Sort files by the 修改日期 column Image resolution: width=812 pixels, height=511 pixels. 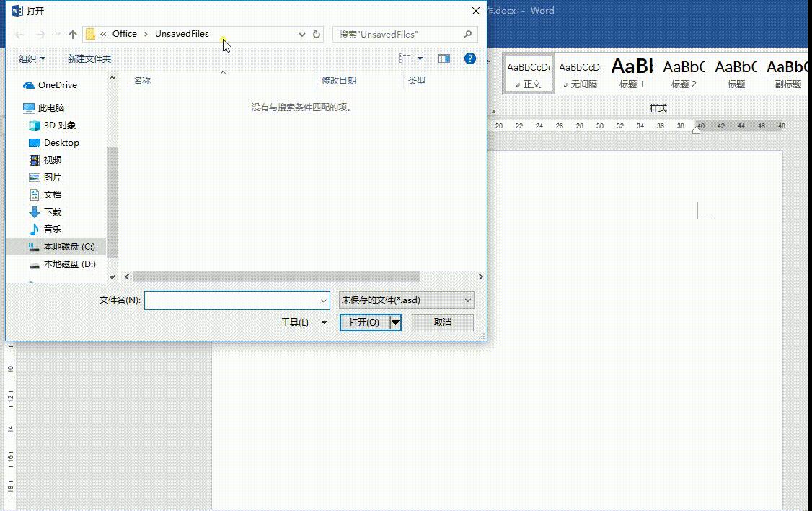click(339, 80)
